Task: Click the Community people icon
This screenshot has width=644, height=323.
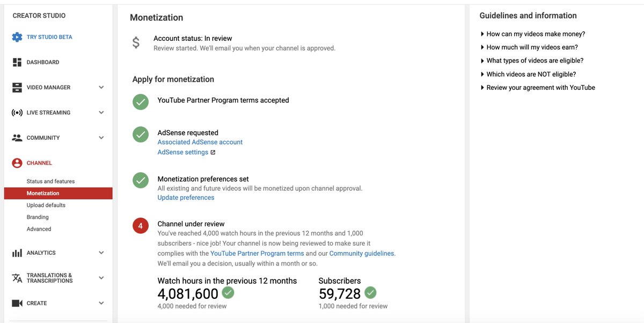Action: (x=17, y=138)
